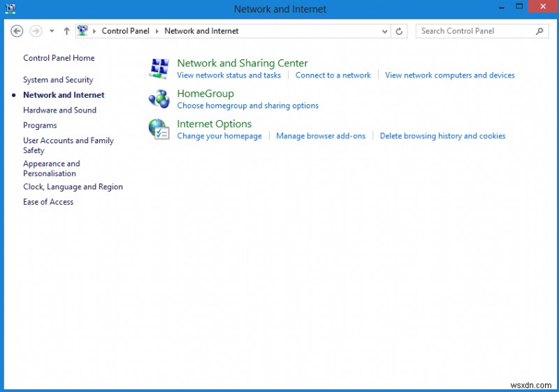This screenshot has height=392, width=559.
Task: Click the Internet Options globe icon
Action: pyautogui.click(x=159, y=129)
